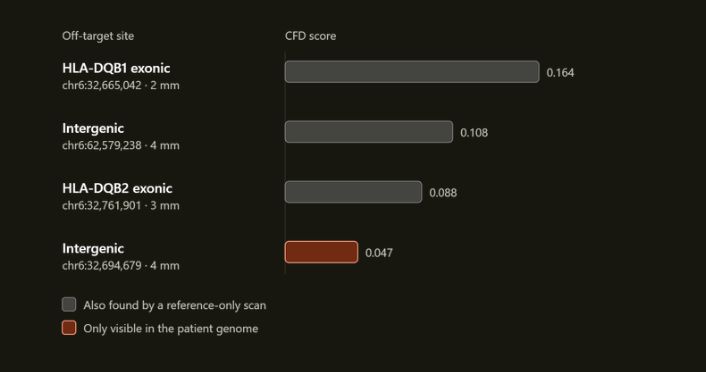Click the HLA-DQB2 exonic label
The image size is (706, 372).
(117, 188)
